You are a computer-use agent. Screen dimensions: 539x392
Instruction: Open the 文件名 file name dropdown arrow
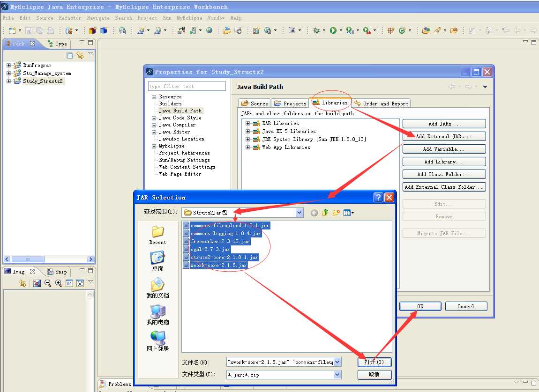pyautogui.click(x=337, y=362)
